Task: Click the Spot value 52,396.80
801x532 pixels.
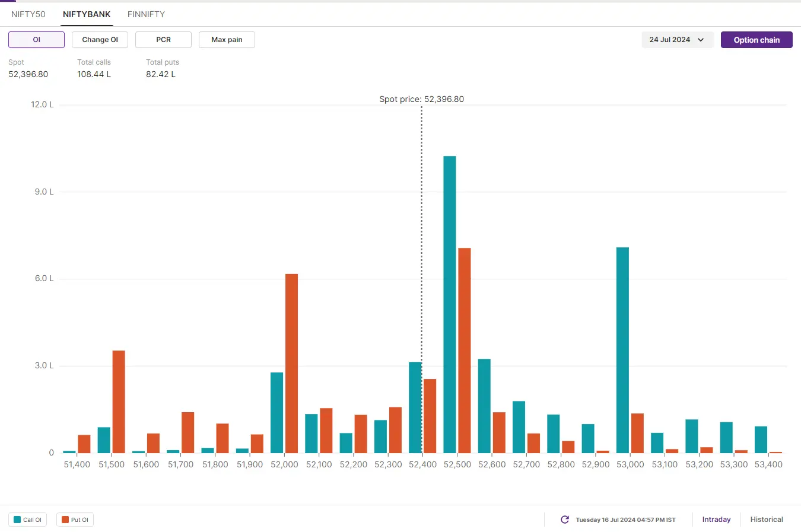Action: 28,74
